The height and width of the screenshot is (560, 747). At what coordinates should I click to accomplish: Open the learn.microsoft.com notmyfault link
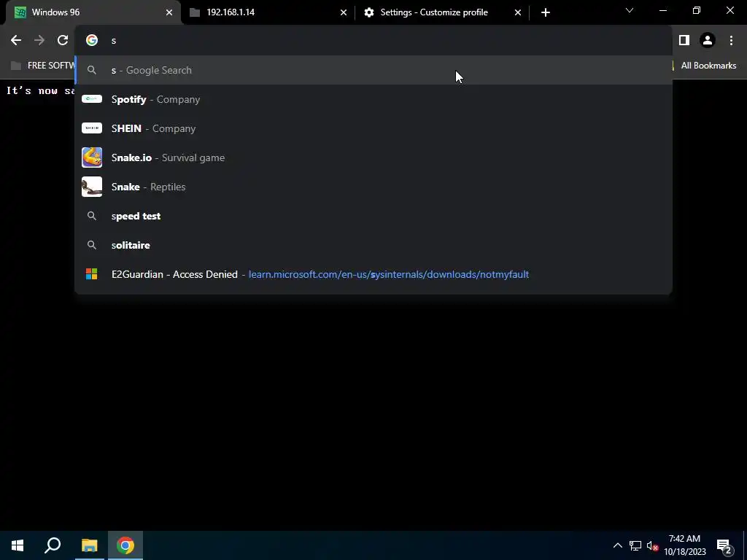click(389, 274)
